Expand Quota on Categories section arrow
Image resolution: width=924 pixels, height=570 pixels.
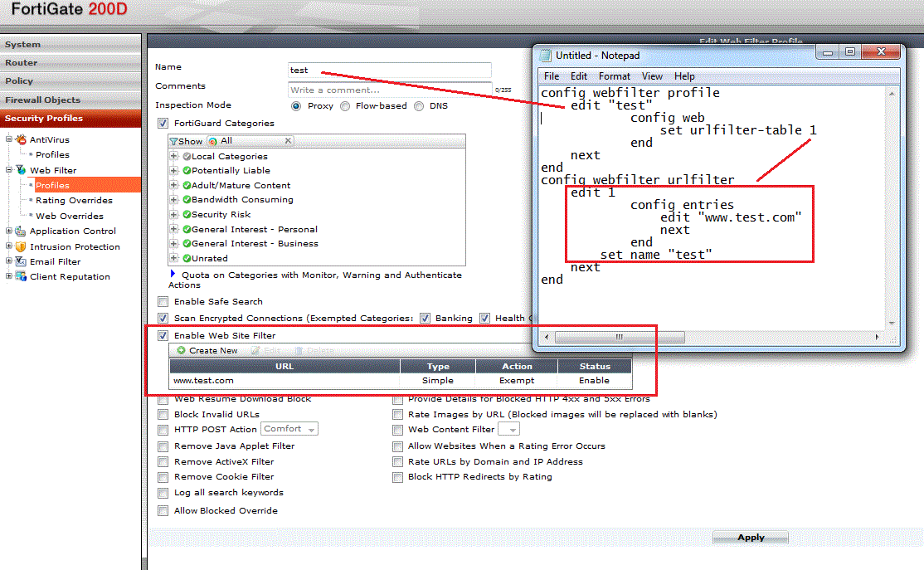(173, 274)
